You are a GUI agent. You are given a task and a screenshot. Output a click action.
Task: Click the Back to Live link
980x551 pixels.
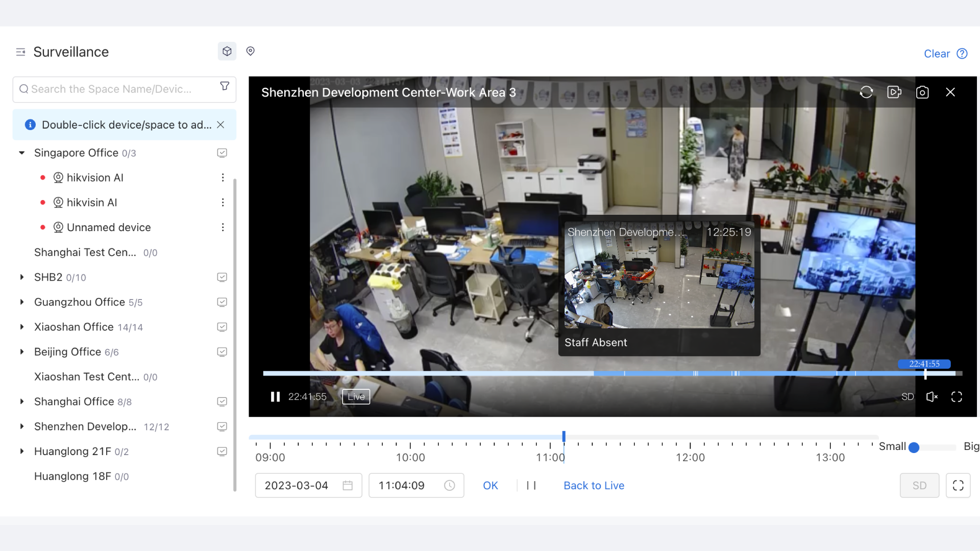point(594,486)
